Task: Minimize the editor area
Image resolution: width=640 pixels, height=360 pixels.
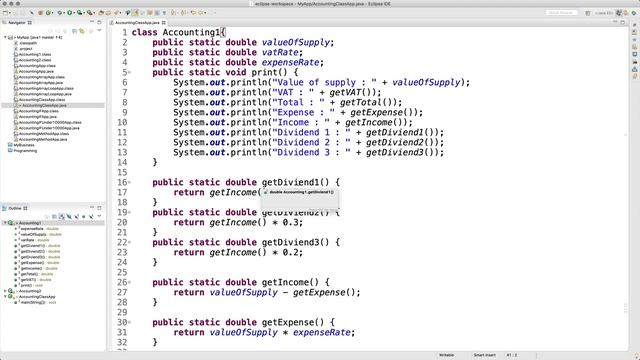Action: pos(615,22)
